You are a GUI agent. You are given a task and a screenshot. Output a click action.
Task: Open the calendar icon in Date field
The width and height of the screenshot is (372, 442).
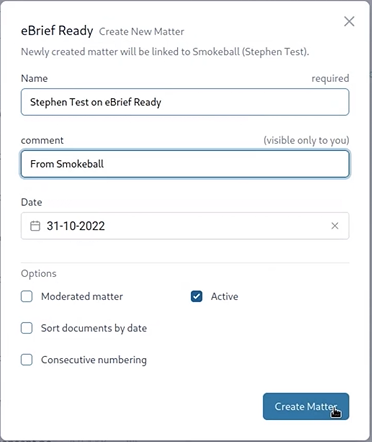click(x=35, y=226)
